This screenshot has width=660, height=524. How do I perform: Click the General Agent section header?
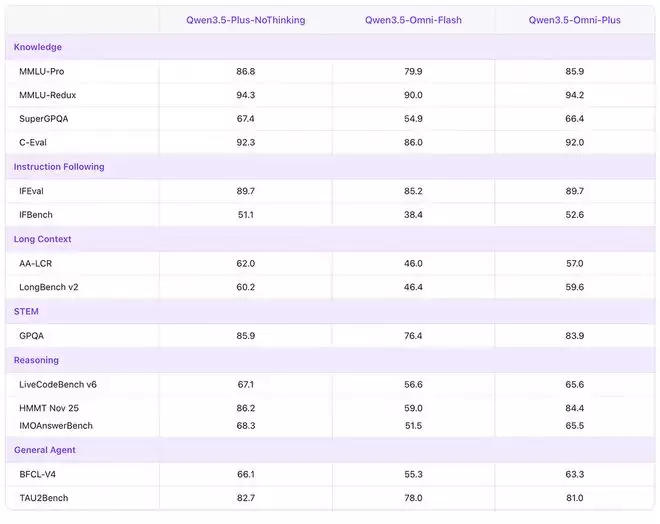(x=44, y=450)
